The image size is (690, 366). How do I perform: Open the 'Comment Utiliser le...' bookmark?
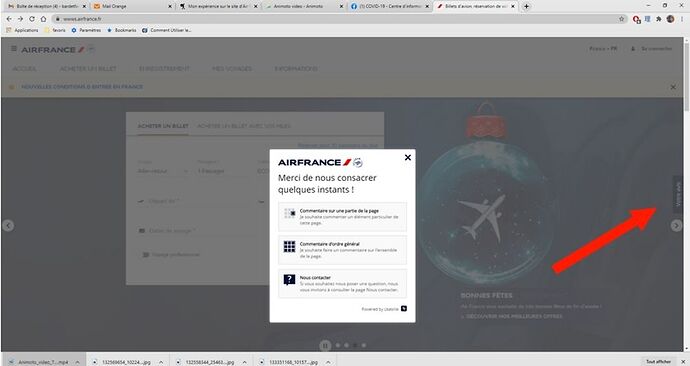click(x=167, y=30)
